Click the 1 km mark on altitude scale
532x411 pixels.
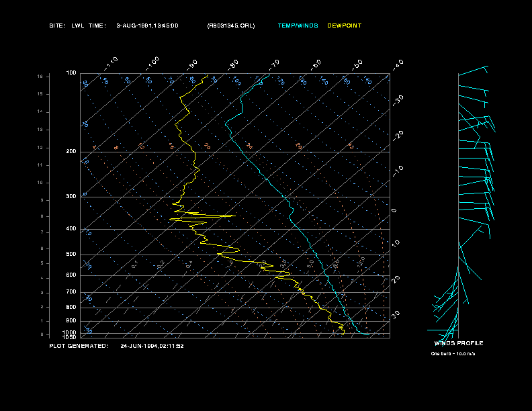42,321
